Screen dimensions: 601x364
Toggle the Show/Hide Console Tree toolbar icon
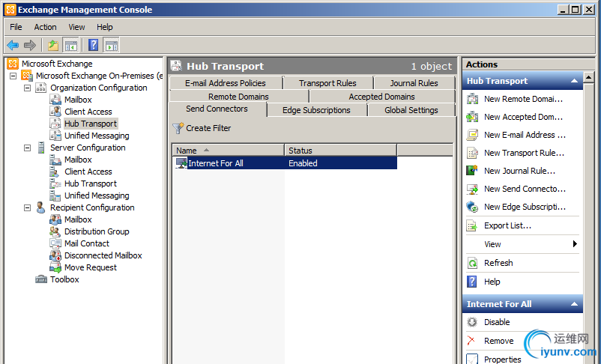click(x=71, y=45)
